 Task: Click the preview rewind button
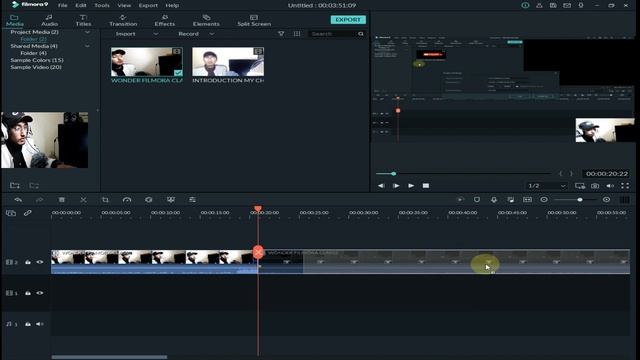(381, 186)
